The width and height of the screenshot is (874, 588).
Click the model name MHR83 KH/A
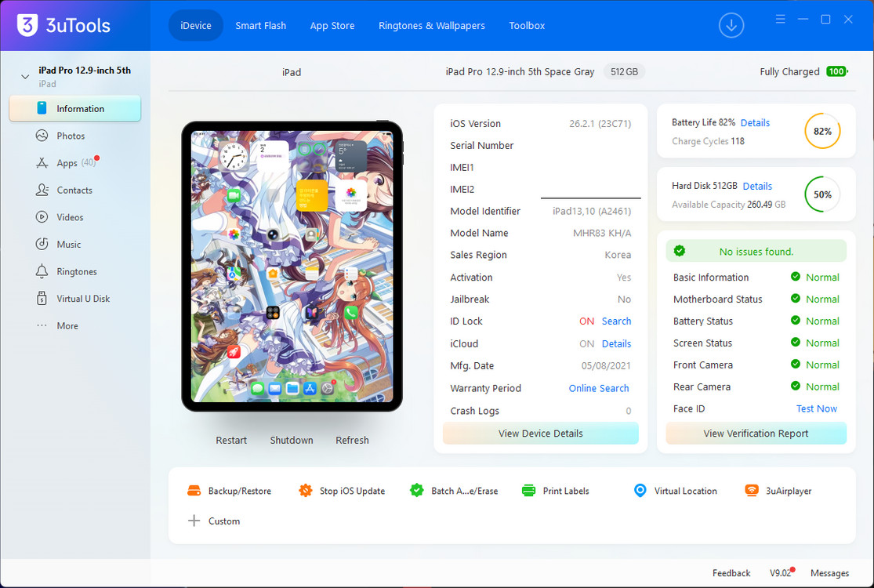(602, 233)
